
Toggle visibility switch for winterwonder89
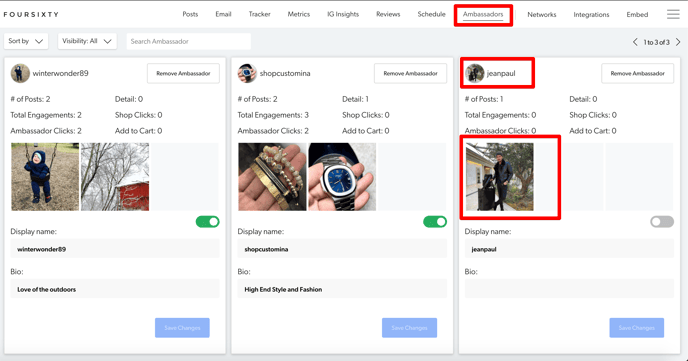pos(208,222)
